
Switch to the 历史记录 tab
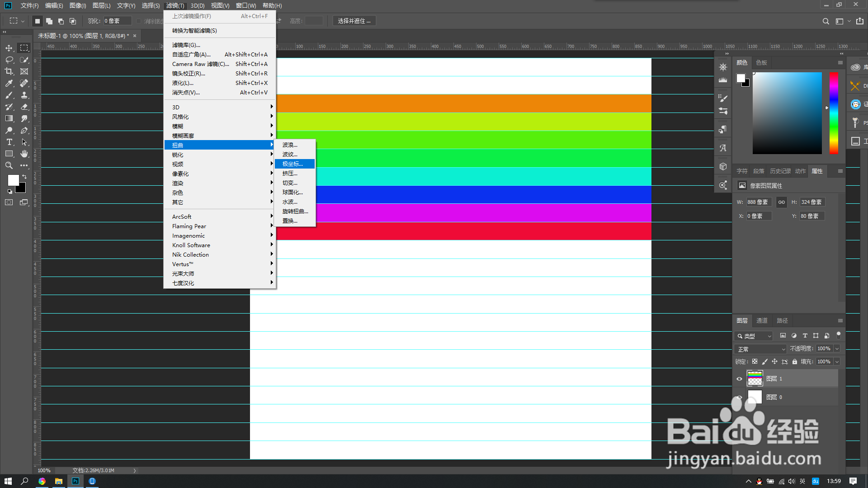pyautogui.click(x=780, y=171)
